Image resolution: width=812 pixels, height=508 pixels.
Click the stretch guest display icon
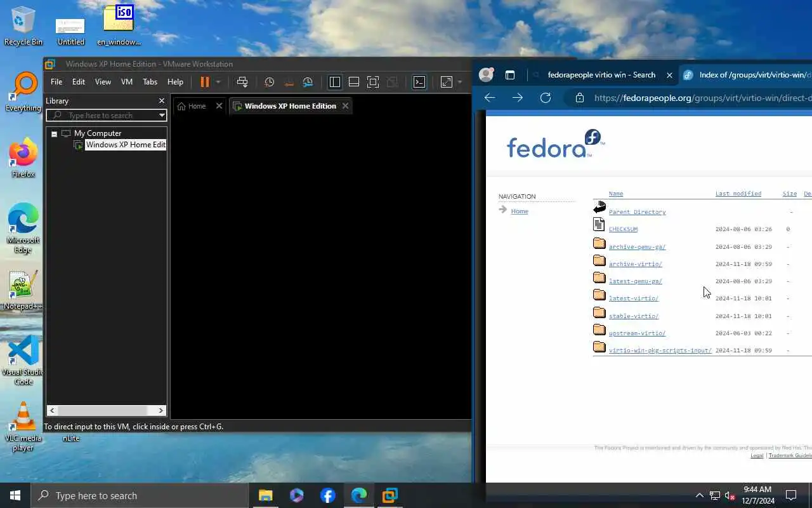447,82
